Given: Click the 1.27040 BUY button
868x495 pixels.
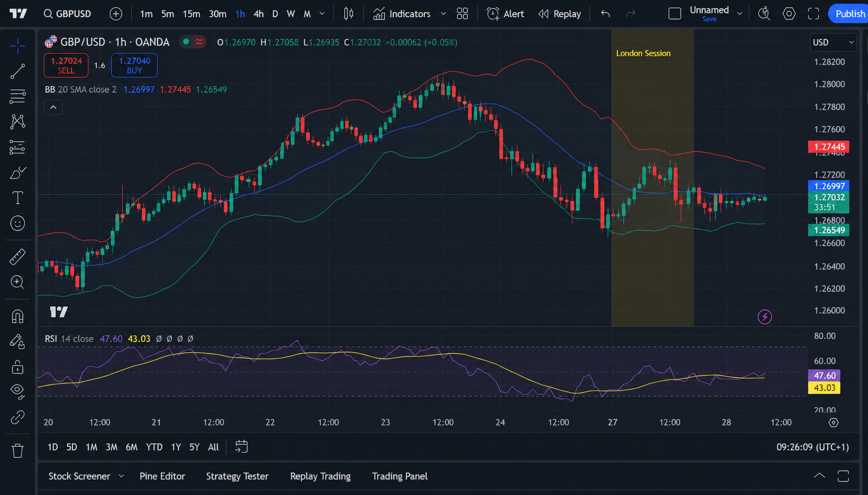Looking at the screenshot, I should (x=135, y=65).
